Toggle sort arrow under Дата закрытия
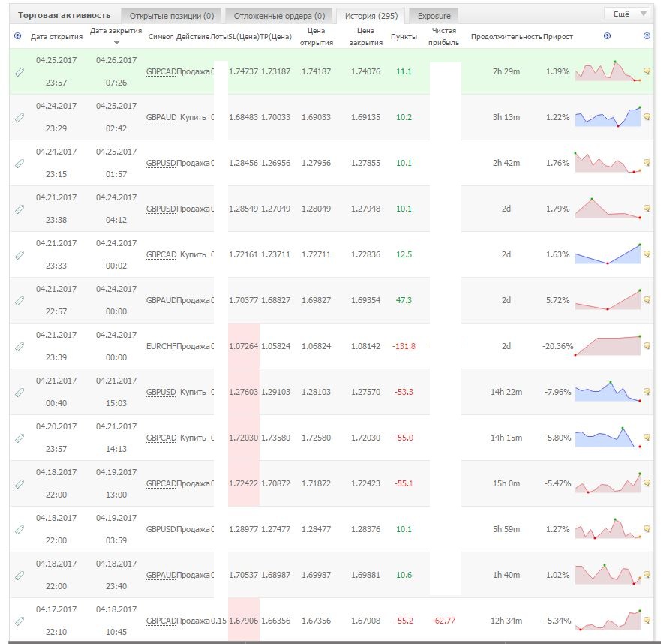Screen dimensions: 661x644 (x=117, y=43)
